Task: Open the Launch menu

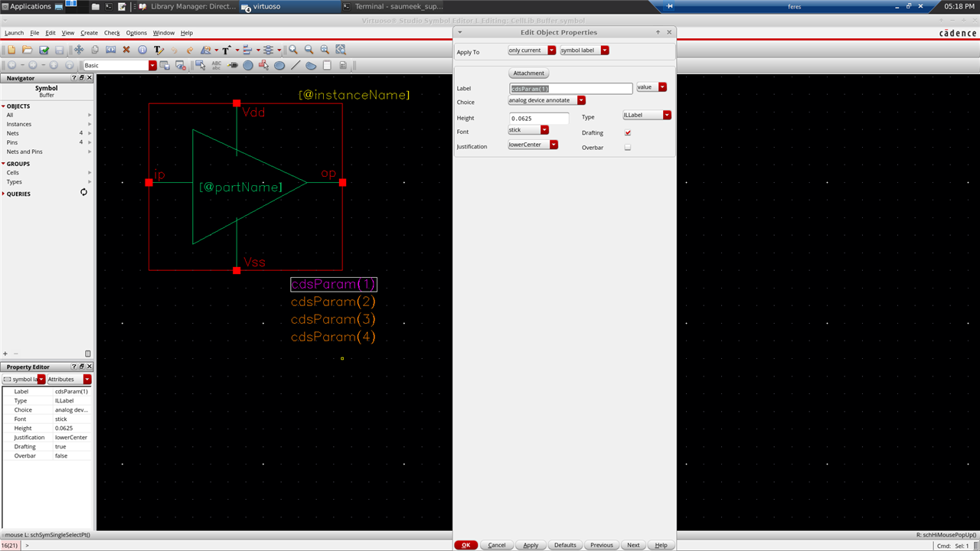Action: pyautogui.click(x=14, y=33)
